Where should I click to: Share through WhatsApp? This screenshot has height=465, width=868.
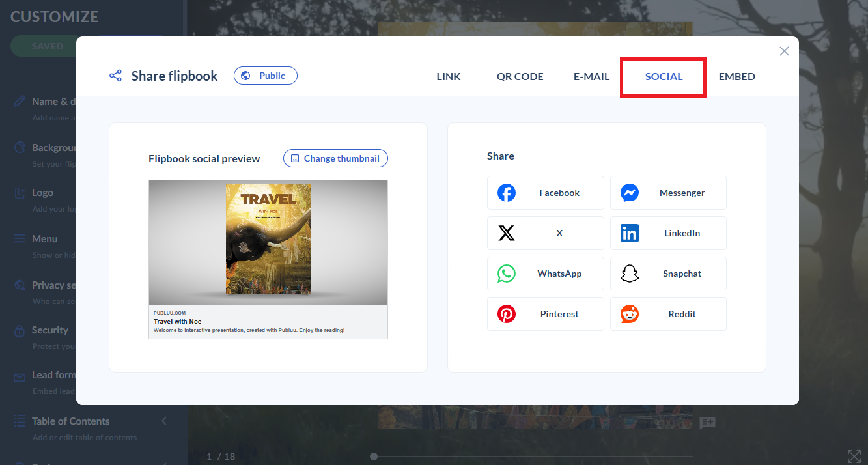click(x=546, y=274)
